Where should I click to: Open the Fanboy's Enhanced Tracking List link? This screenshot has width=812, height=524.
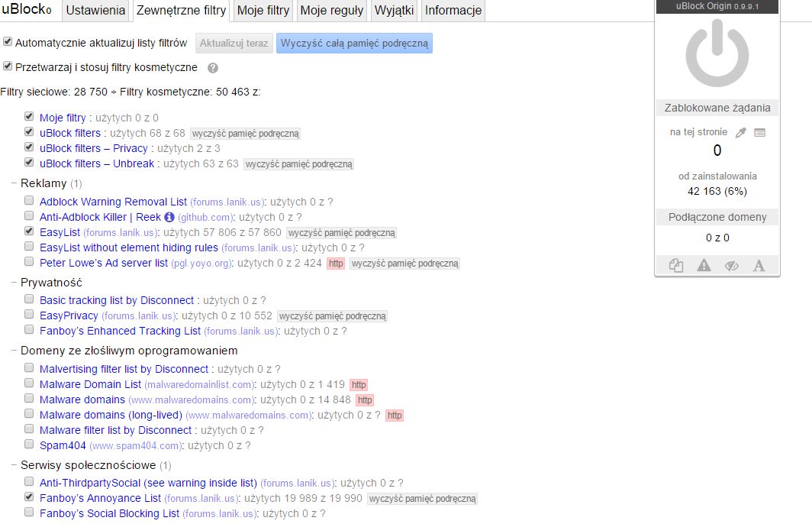click(120, 332)
